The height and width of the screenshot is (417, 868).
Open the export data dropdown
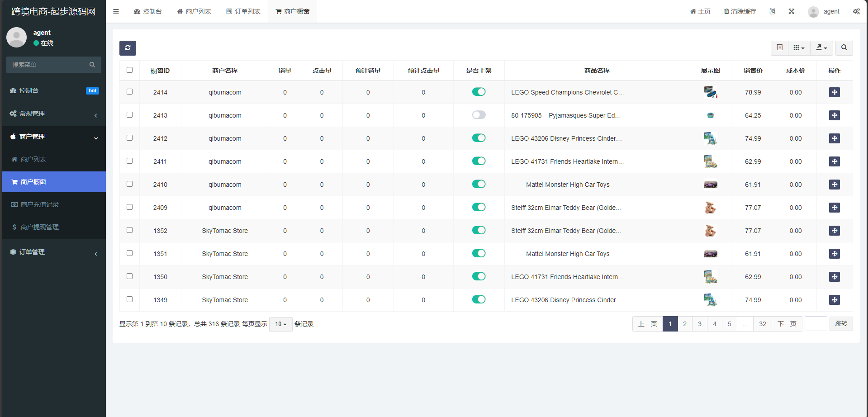pos(821,48)
